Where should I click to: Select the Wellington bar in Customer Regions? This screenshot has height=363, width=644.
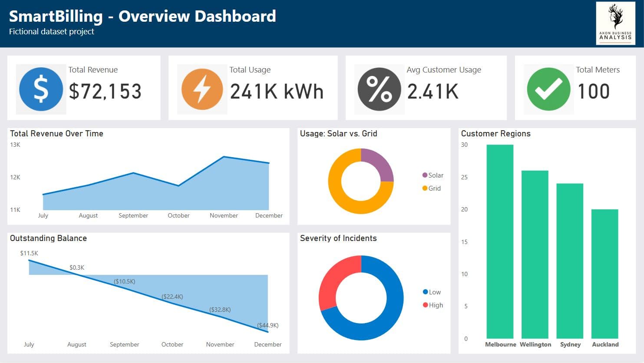[535, 254]
